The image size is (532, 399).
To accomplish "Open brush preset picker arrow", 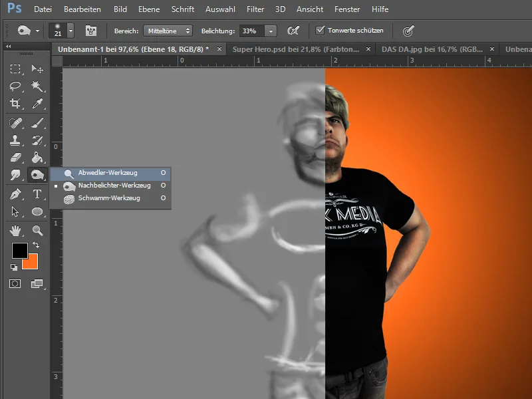I will click(x=70, y=31).
